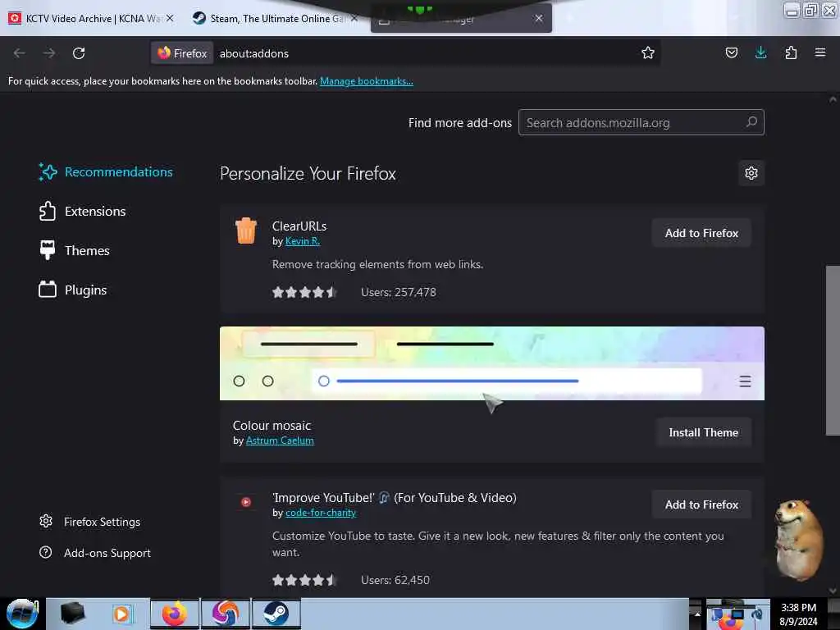Screen dimensions: 840x630
Task: Click the 'Users: 257,478' text
Action: [x=399, y=293]
